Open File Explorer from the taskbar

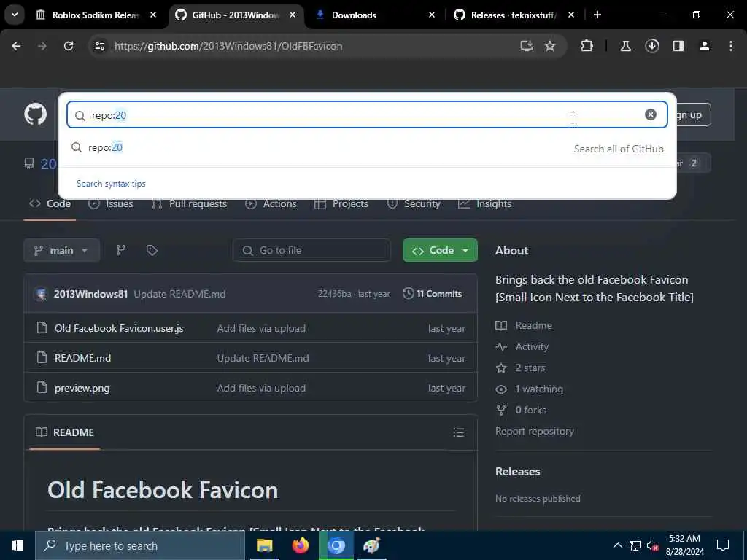[x=265, y=545]
